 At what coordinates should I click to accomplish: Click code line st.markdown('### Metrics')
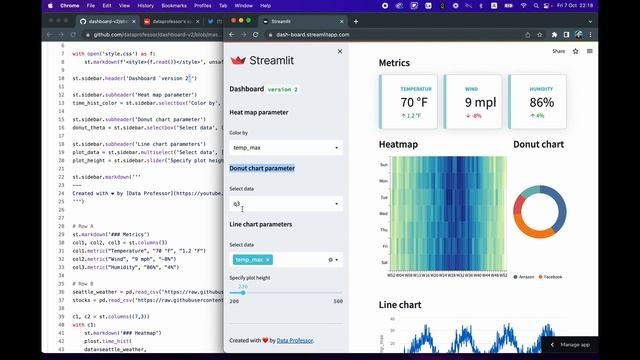click(111, 234)
